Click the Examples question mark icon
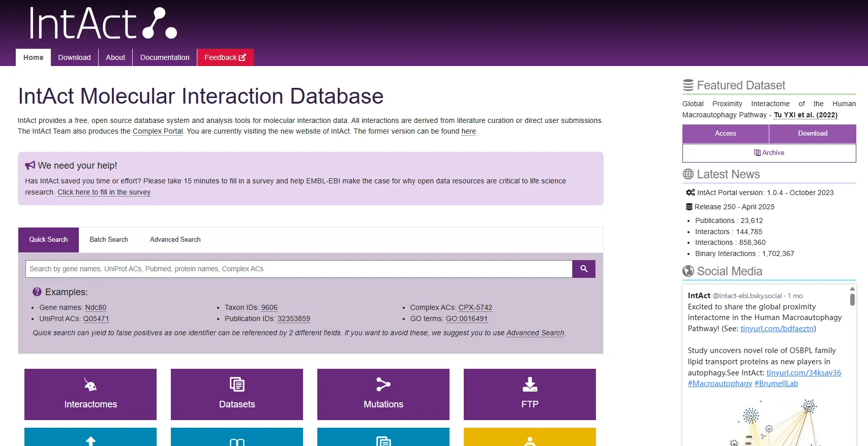868x446 pixels. point(37,292)
